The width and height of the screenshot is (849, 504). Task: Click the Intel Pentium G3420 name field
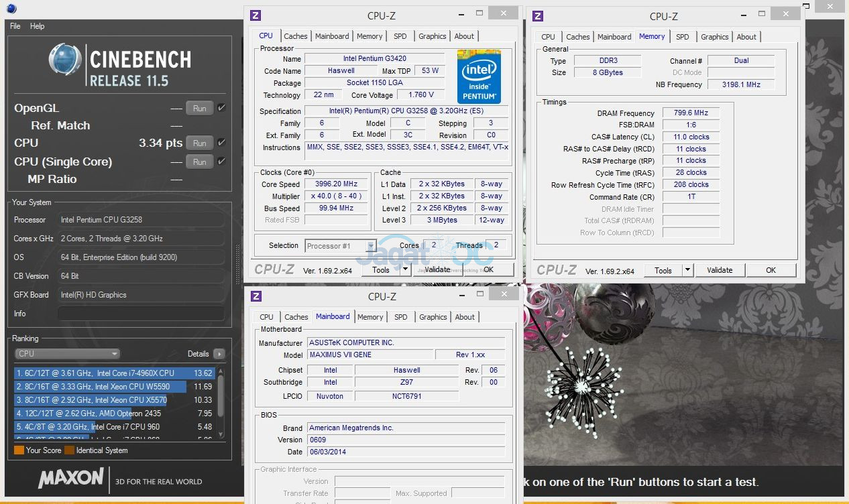(375, 58)
